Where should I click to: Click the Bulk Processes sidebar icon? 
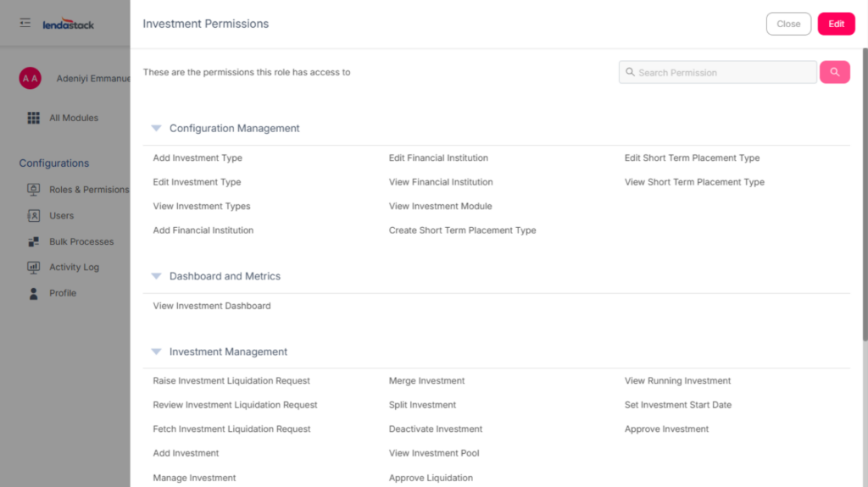point(34,241)
